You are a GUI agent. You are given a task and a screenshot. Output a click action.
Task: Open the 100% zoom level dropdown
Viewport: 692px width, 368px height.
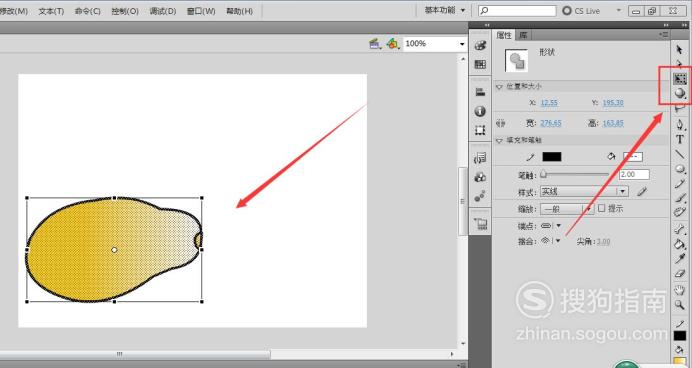(435, 44)
